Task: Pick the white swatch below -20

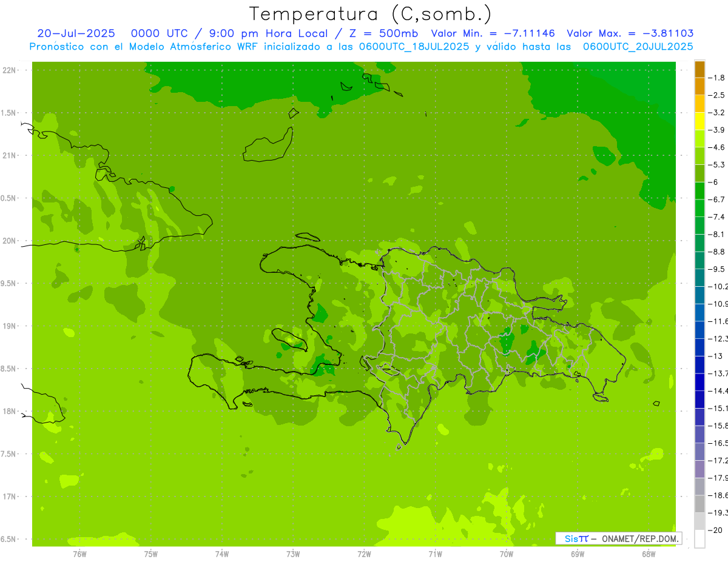Action: 699,539
